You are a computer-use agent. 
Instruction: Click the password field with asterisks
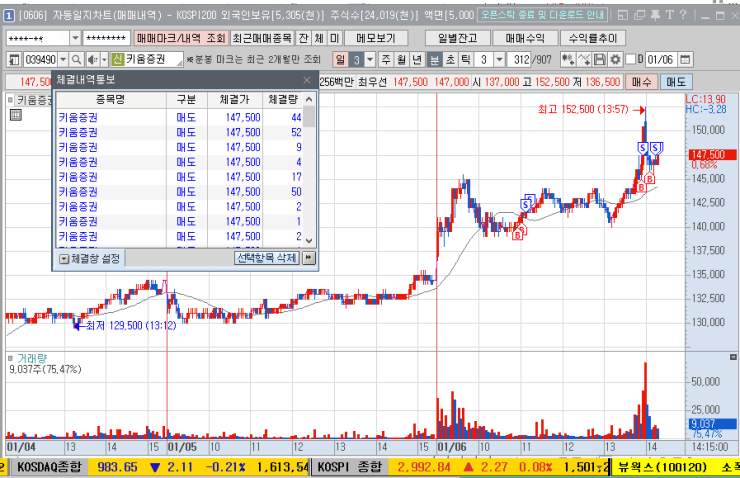coord(107,38)
